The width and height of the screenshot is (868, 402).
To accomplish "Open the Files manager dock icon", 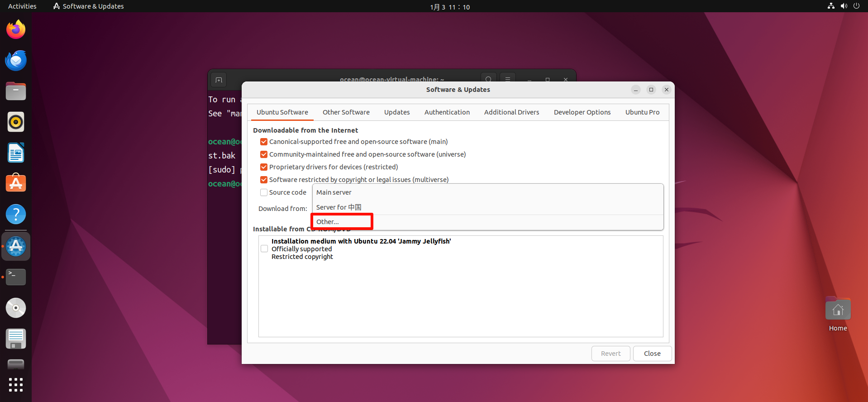I will point(16,91).
